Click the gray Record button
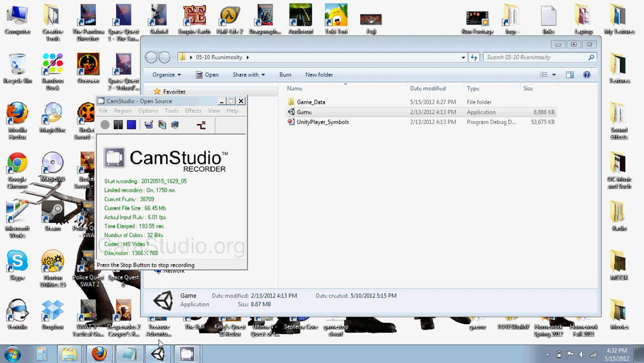 (x=105, y=125)
